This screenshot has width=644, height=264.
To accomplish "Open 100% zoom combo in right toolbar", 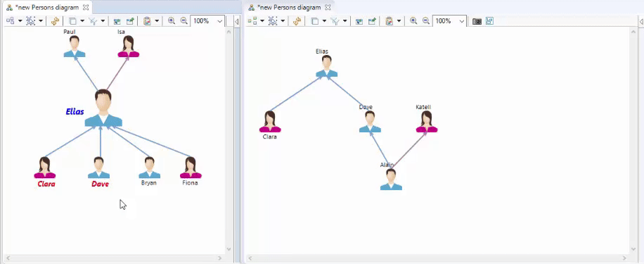I will pyautogui.click(x=449, y=21).
